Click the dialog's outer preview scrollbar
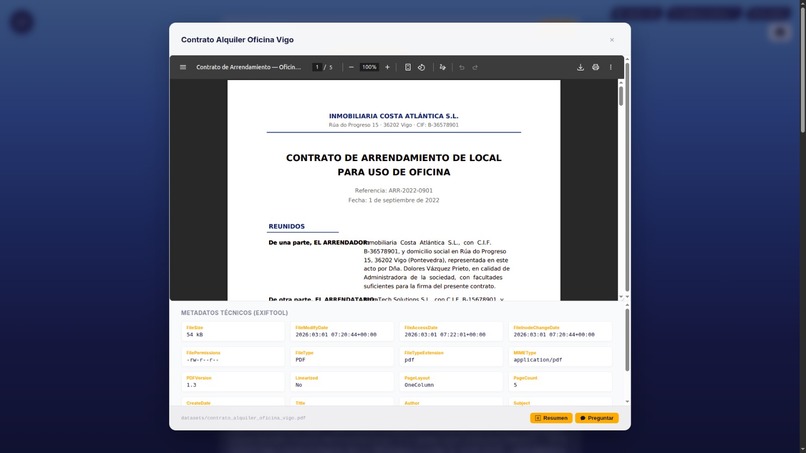 [627, 177]
